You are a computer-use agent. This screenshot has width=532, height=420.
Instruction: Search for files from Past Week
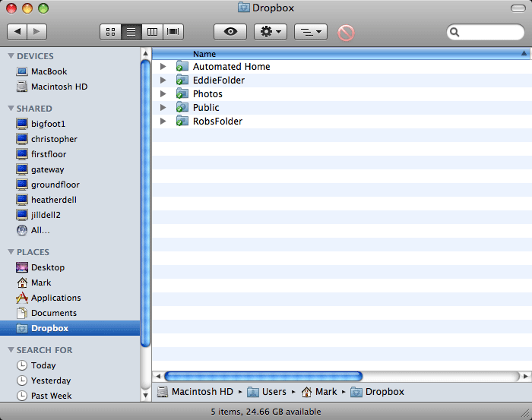coord(70,396)
